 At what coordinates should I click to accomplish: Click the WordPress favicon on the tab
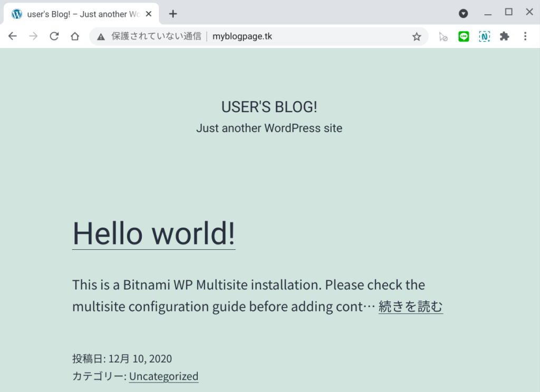click(16, 14)
